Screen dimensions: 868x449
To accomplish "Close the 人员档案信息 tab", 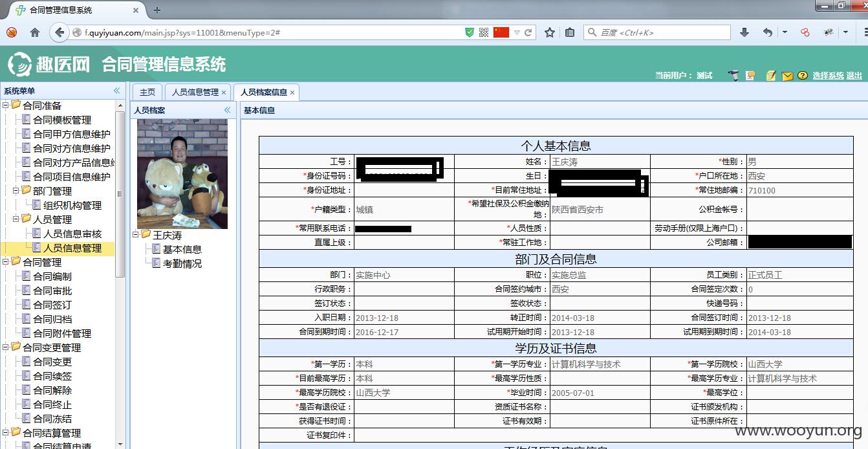I will [292, 93].
